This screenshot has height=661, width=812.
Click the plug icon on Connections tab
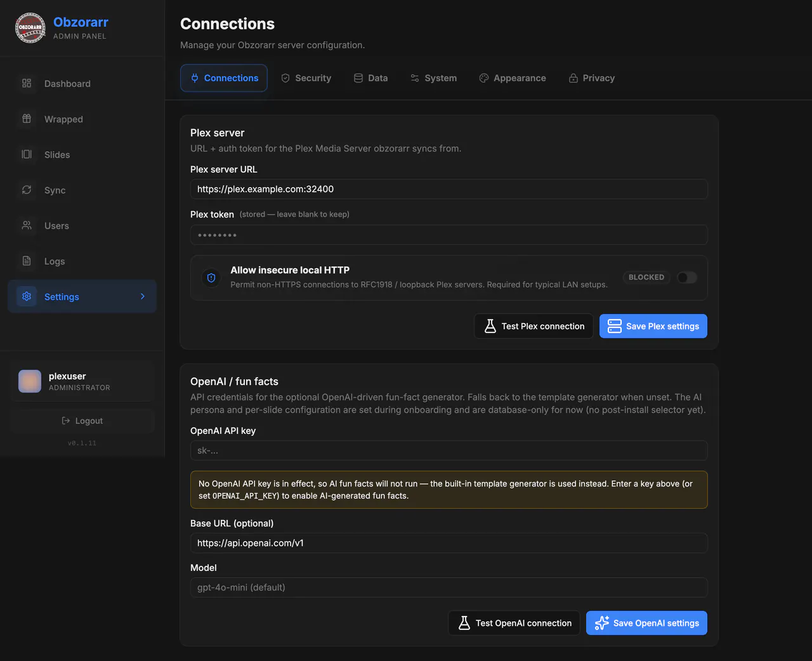pyautogui.click(x=195, y=78)
